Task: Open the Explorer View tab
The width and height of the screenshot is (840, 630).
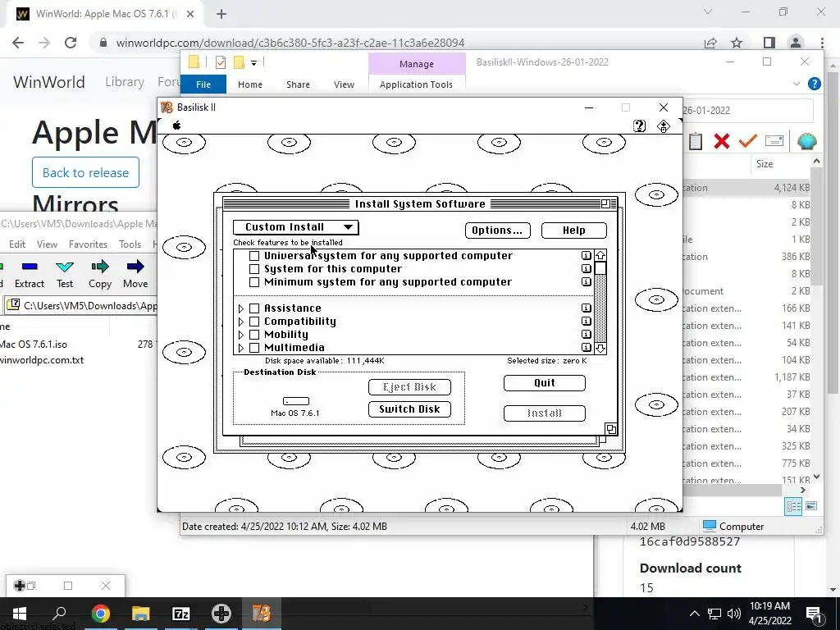Action: 344,84
